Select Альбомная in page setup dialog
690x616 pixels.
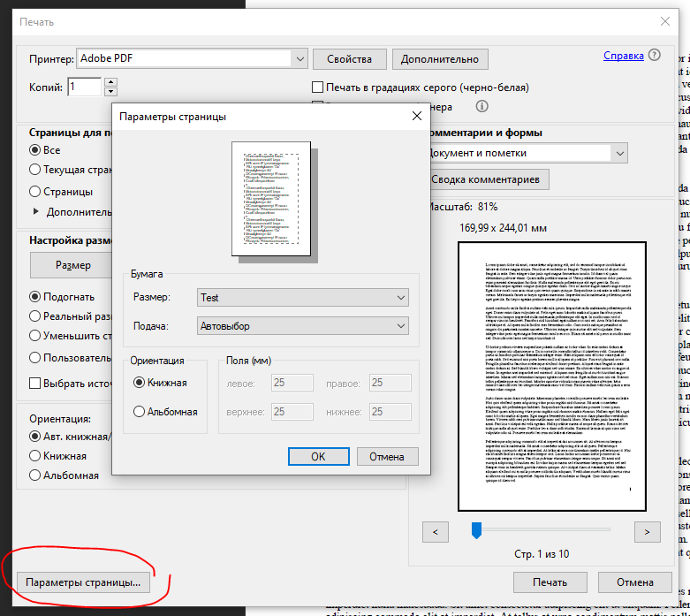(x=139, y=412)
